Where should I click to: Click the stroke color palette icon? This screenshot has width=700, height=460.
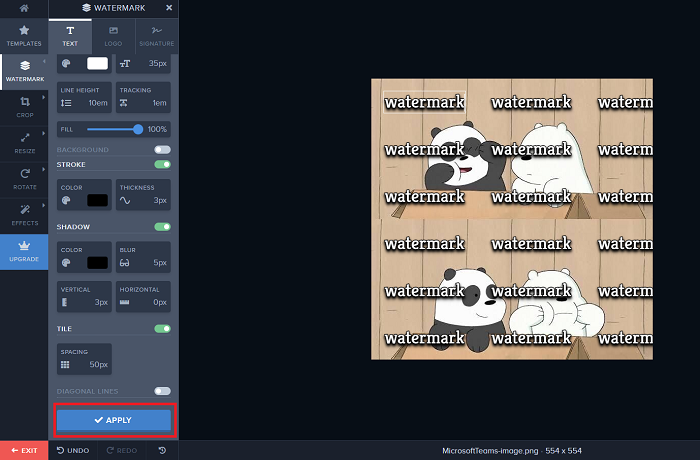66,201
